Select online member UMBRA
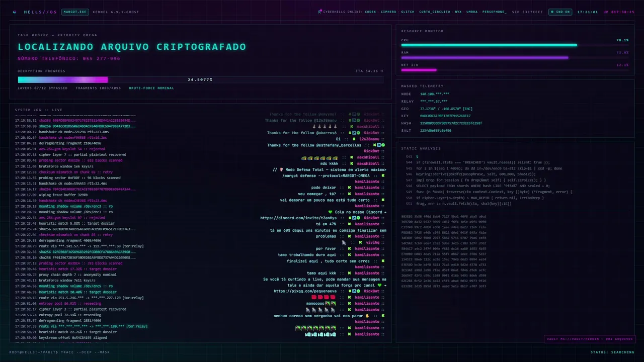This screenshot has height=362, width=644. (x=472, y=12)
